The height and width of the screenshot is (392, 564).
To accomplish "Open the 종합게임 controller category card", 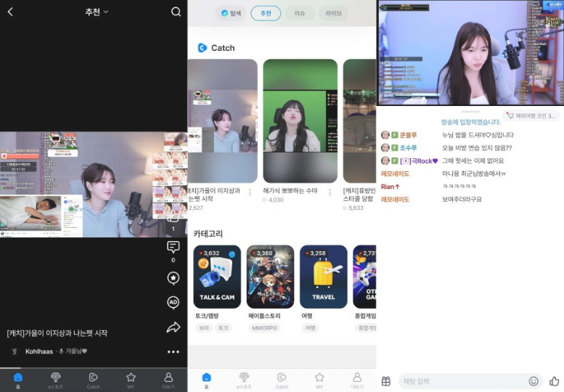I will 364,277.
